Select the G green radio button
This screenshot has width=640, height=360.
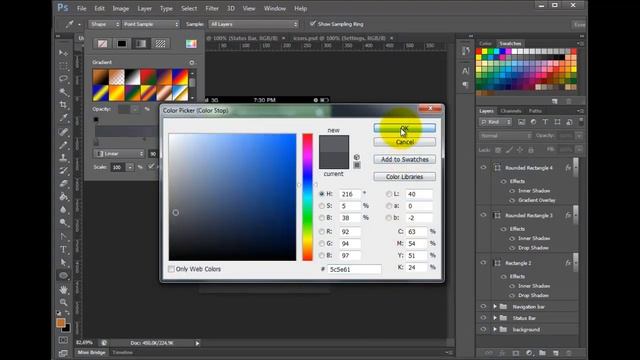tap(322, 243)
